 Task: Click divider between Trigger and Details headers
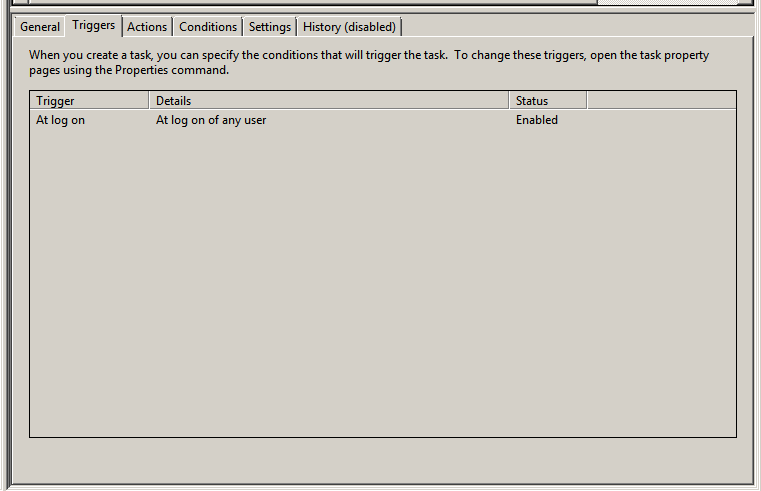(149, 100)
